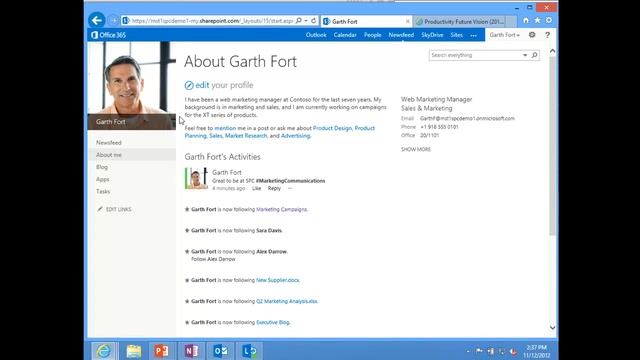Click the edit profile pencil icon
This screenshot has width=640, height=360.
(x=189, y=85)
